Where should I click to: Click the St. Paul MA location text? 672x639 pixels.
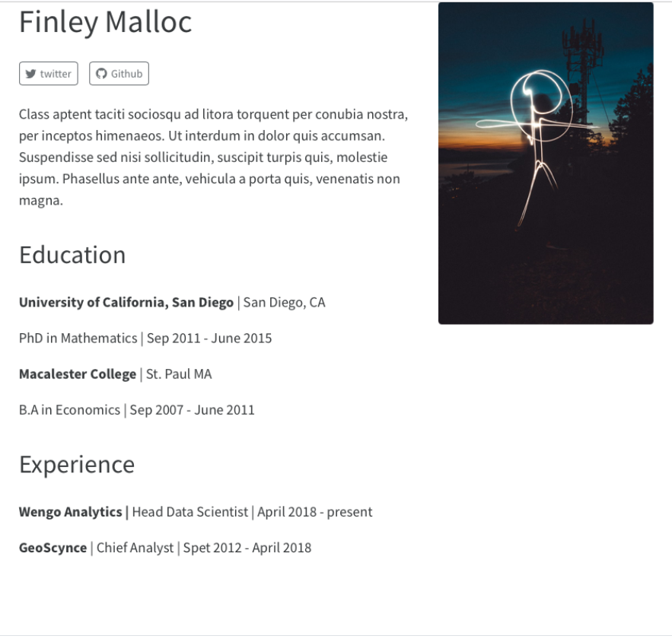point(179,374)
